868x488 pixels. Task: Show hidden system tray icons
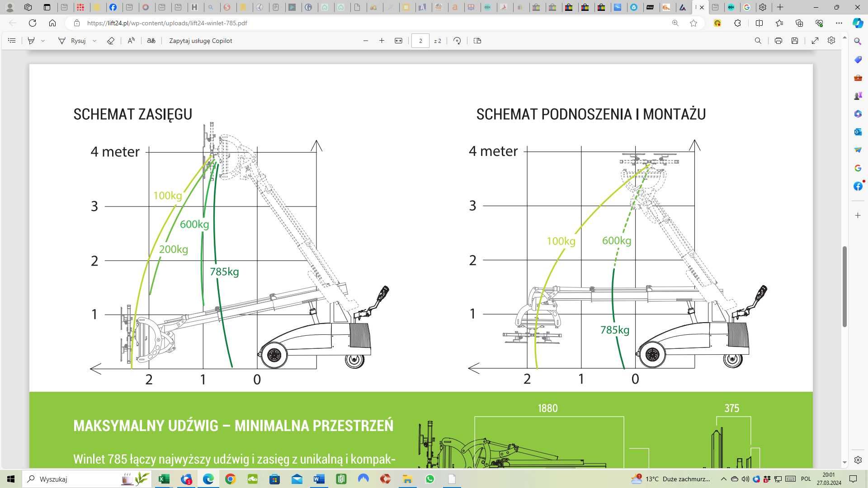click(723, 479)
